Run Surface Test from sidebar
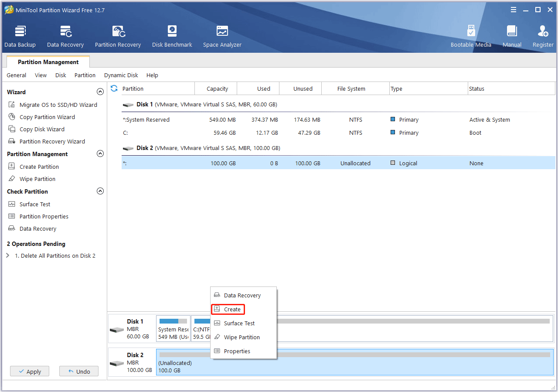Image resolution: width=558 pixels, height=392 pixels. [x=29, y=204]
